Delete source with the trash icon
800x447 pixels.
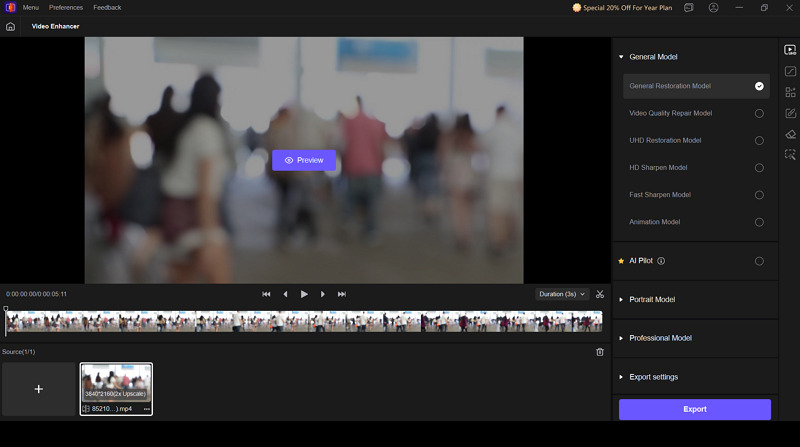coord(600,352)
